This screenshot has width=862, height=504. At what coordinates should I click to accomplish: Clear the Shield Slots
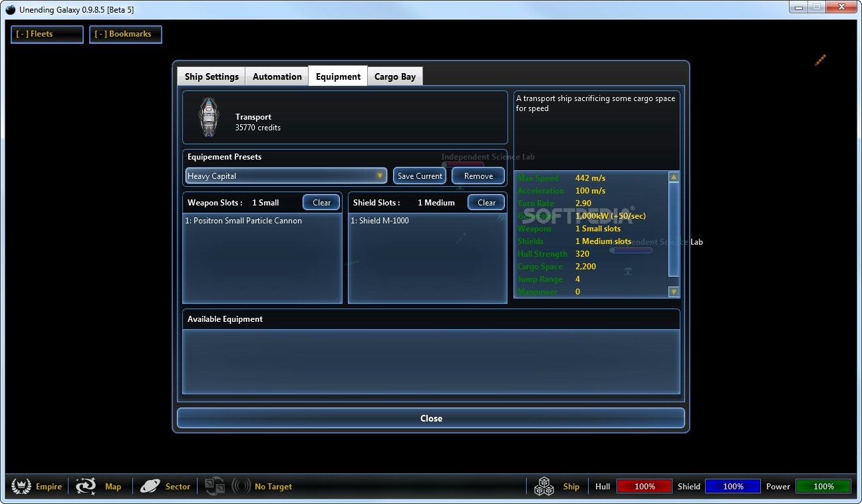coord(486,202)
